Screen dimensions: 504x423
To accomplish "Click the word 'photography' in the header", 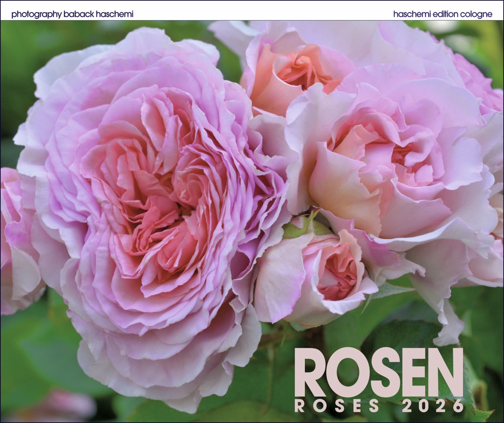I will pos(36,15).
